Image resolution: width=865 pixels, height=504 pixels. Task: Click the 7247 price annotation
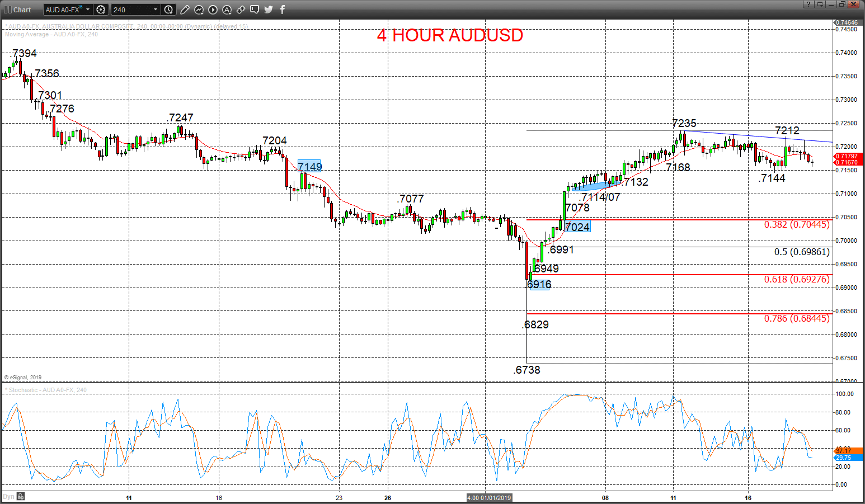click(181, 117)
